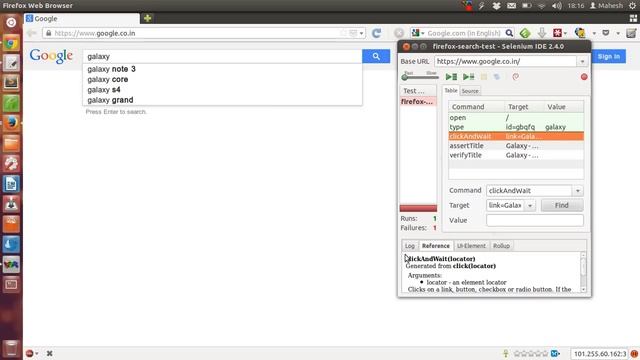The width and height of the screenshot is (640, 360).
Task: Click the Base URL input field
Action: point(505,62)
